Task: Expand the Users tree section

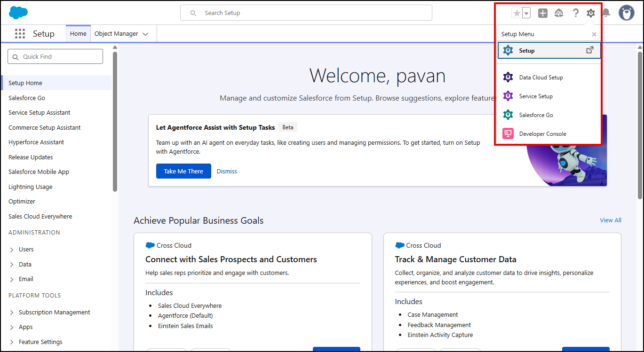Action: click(x=12, y=250)
